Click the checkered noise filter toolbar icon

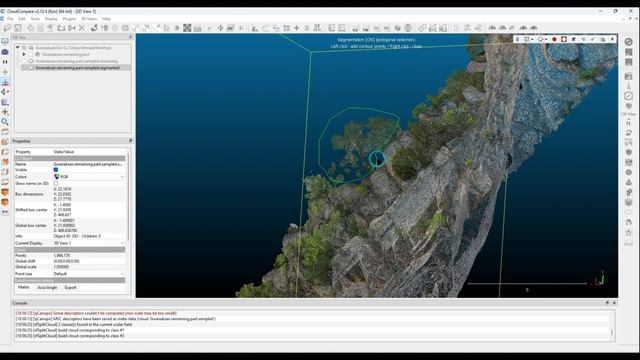pos(187,28)
